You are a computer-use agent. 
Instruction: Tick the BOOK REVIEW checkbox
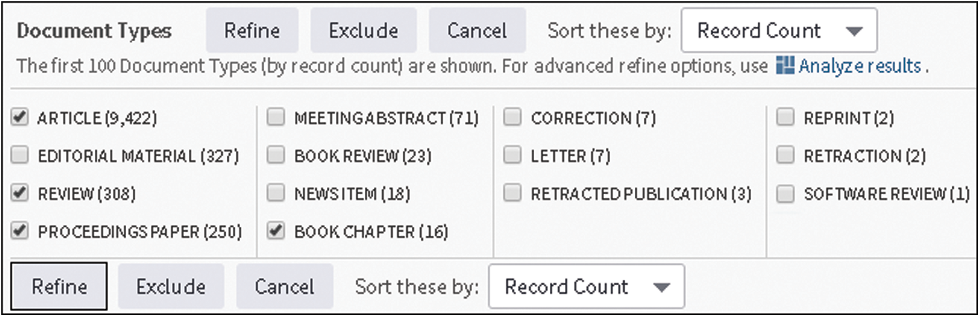tap(277, 156)
